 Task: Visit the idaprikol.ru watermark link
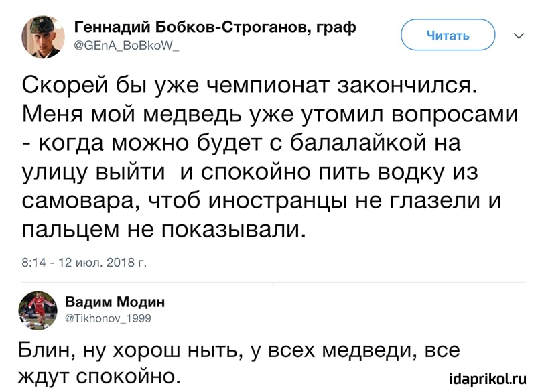(x=488, y=379)
